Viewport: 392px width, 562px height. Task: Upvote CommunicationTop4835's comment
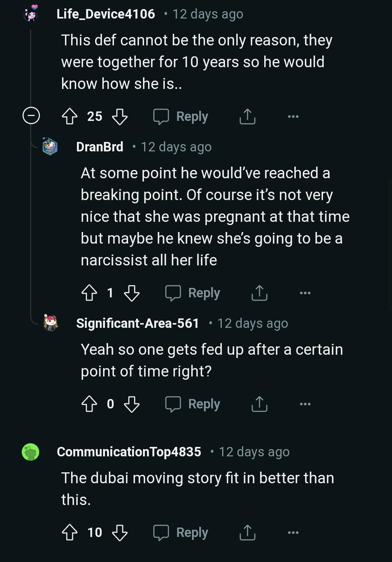pyautogui.click(x=70, y=533)
